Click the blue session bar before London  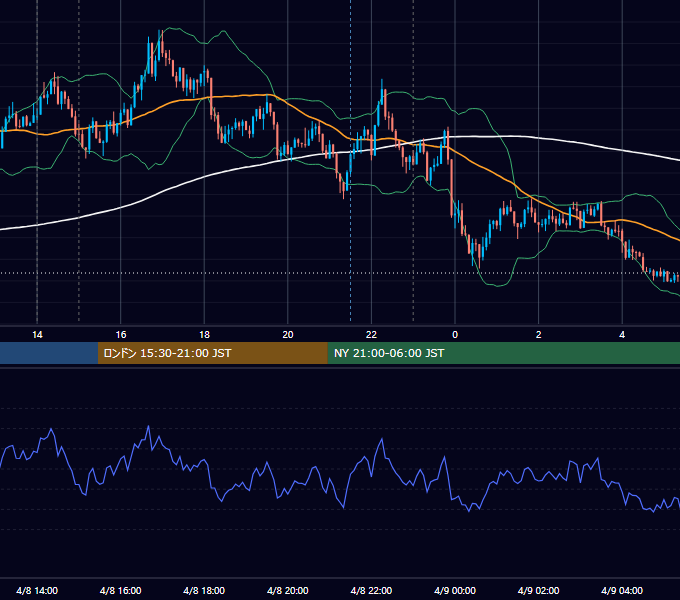(49, 353)
